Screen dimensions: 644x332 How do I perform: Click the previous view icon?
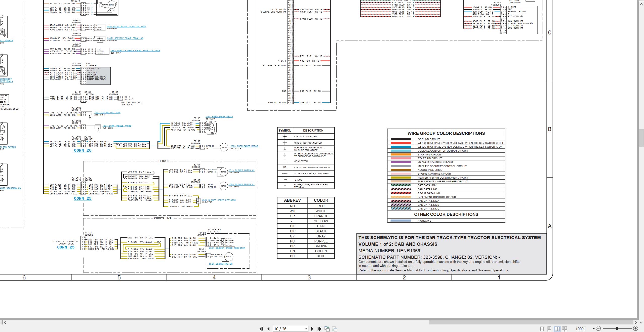pyautogui.click(x=327, y=329)
